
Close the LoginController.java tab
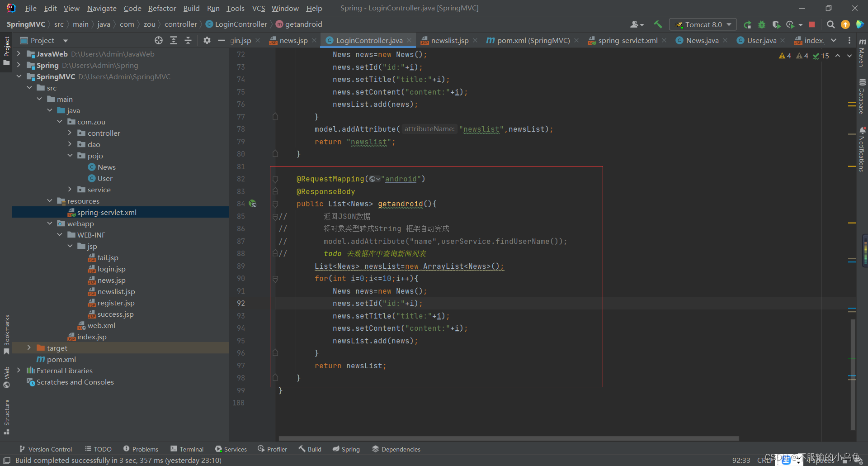pyautogui.click(x=409, y=40)
